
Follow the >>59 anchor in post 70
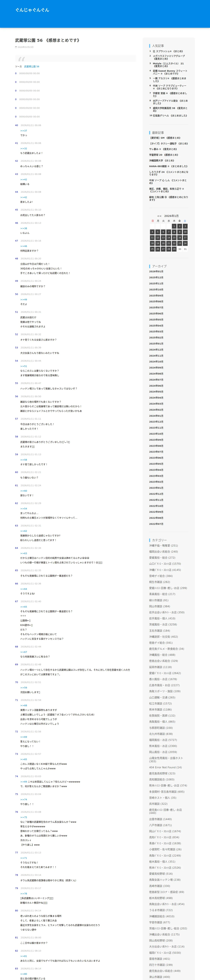coord(24,688)
